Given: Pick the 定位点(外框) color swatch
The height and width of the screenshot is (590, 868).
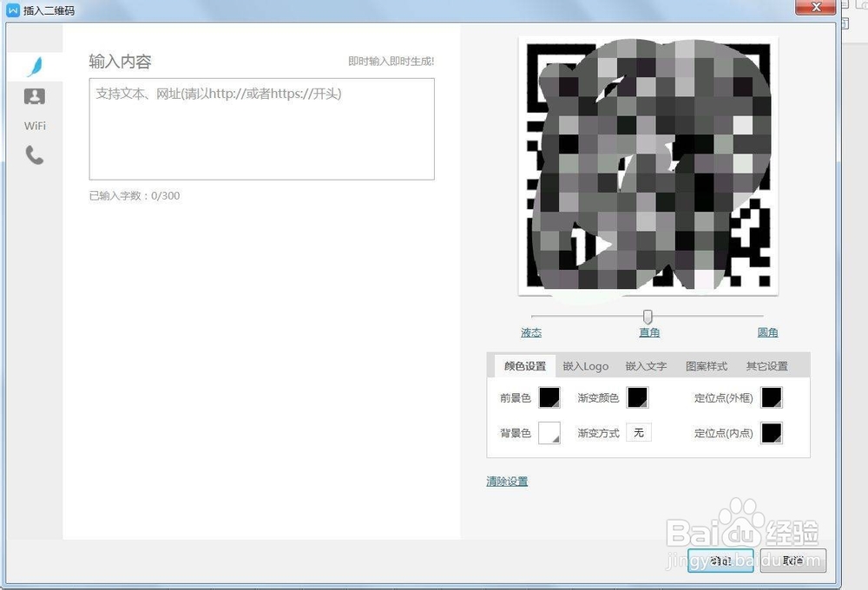Looking at the screenshot, I should click(772, 397).
